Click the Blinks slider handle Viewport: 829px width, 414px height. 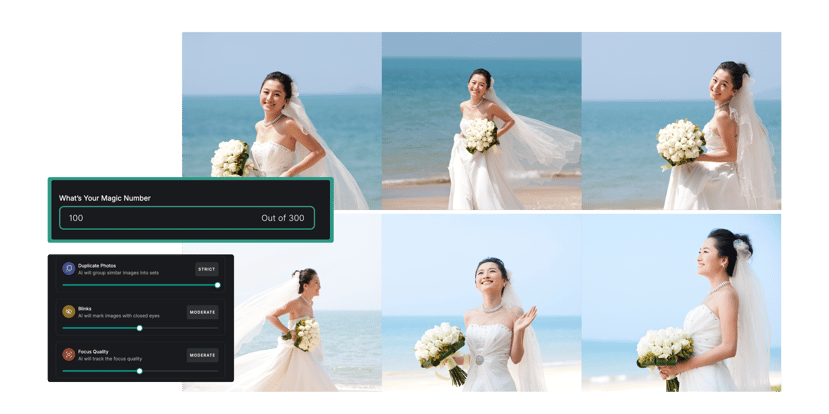(x=140, y=328)
